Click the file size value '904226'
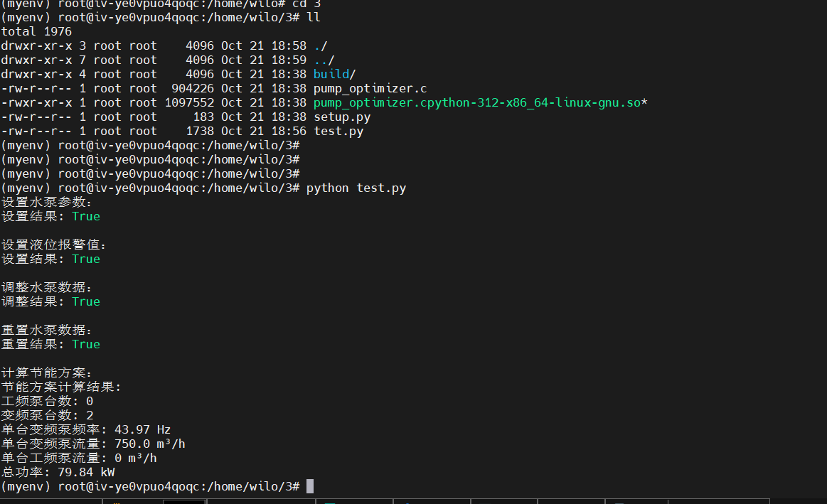Image resolution: width=827 pixels, height=504 pixels. tap(193, 89)
